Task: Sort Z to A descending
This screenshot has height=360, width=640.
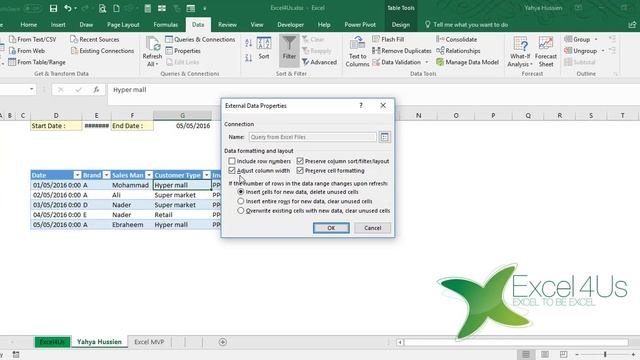Action: 249,58
